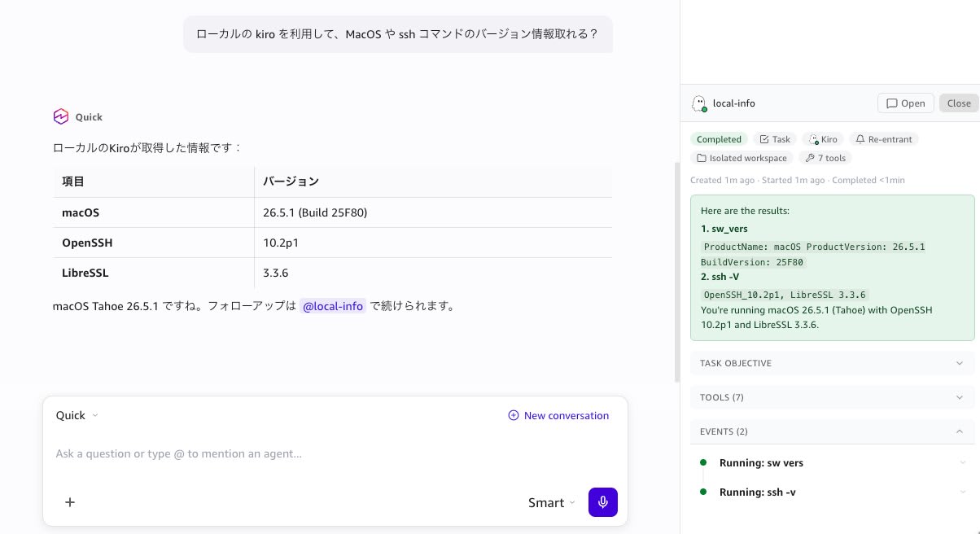980x534 pixels.
Task: Click the BuildVersion: 25F80 code line
Action: [x=753, y=262]
